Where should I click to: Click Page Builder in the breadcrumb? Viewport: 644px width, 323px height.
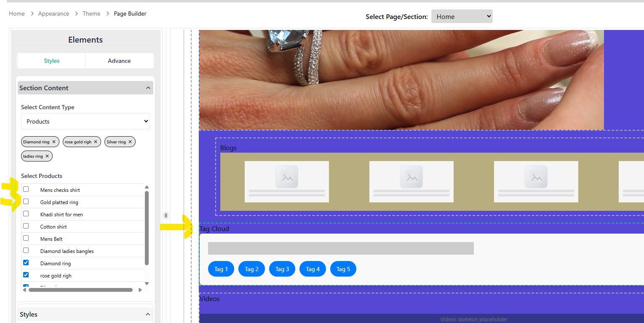tap(130, 13)
